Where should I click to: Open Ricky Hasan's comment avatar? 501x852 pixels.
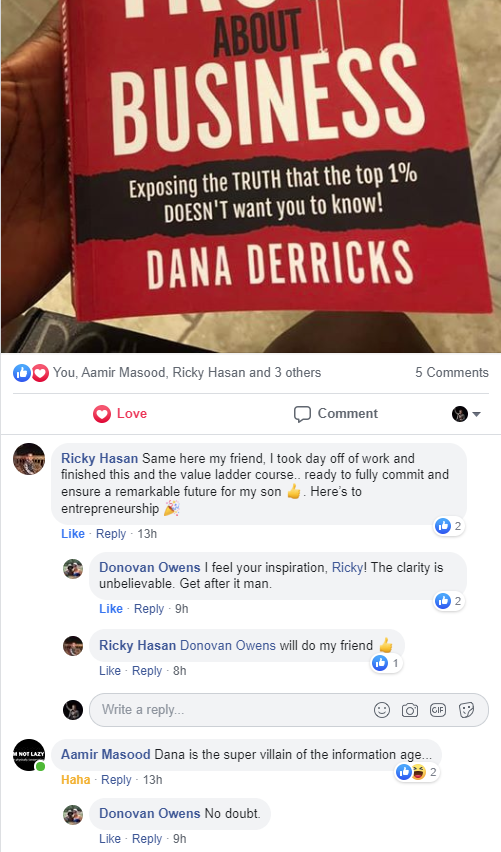(x=29, y=459)
